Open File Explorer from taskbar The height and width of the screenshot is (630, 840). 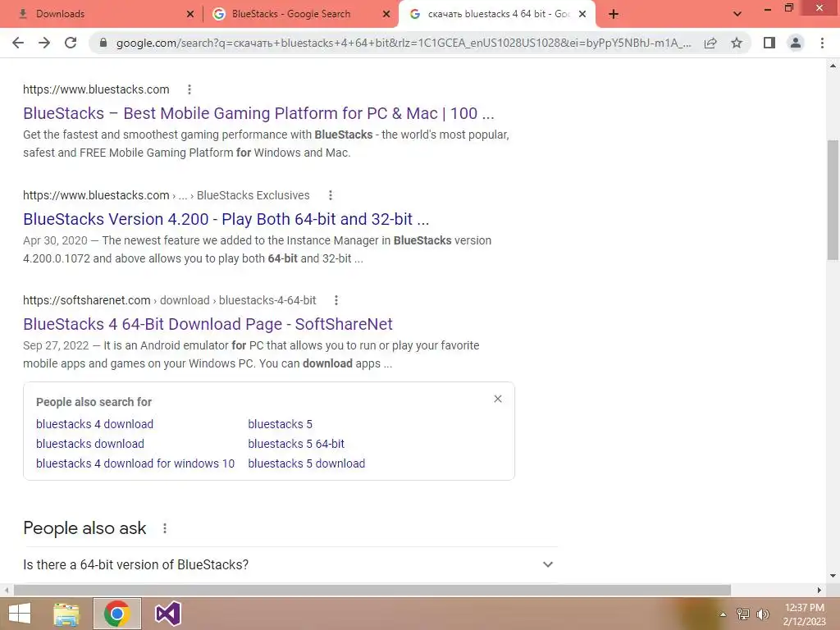click(x=66, y=614)
